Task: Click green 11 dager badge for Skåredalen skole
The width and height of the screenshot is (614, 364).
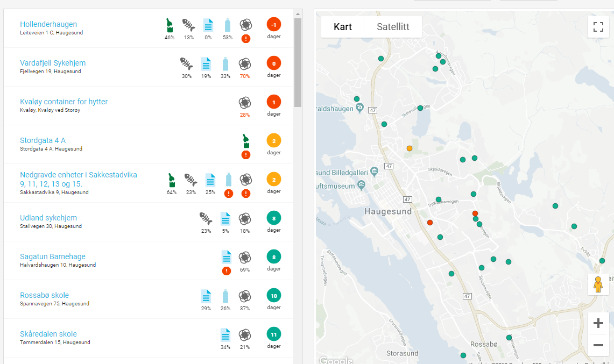Action: coord(274,334)
